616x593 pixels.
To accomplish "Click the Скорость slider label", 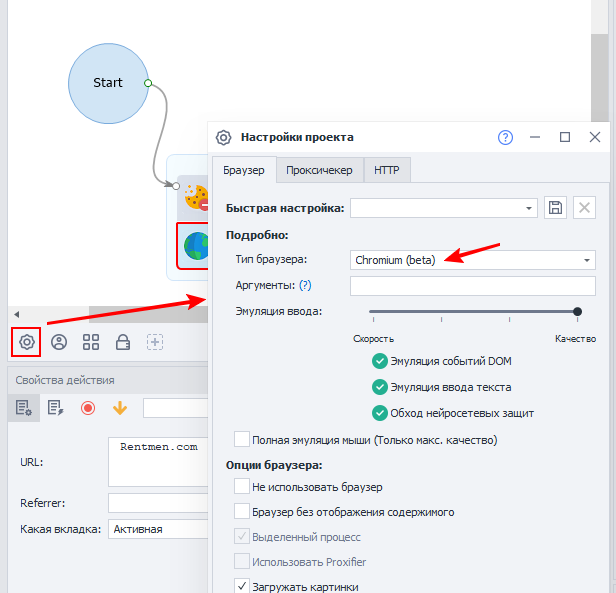I will click(373, 339).
